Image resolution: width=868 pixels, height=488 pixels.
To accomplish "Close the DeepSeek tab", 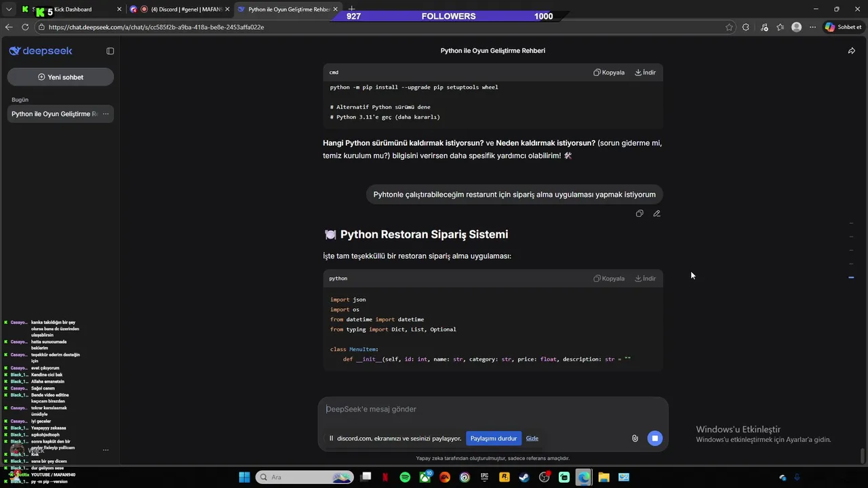I will pyautogui.click(x=336, y=9).
